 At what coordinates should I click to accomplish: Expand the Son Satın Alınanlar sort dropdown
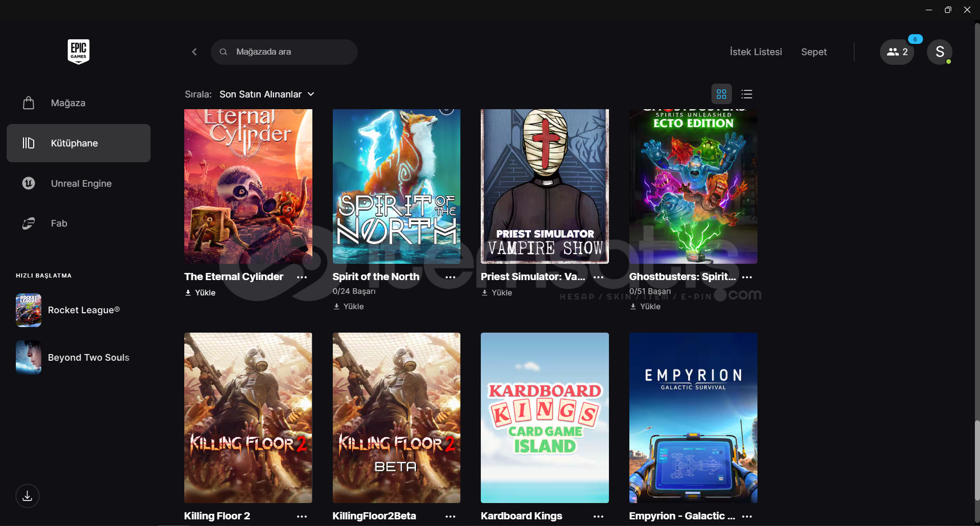267,94
